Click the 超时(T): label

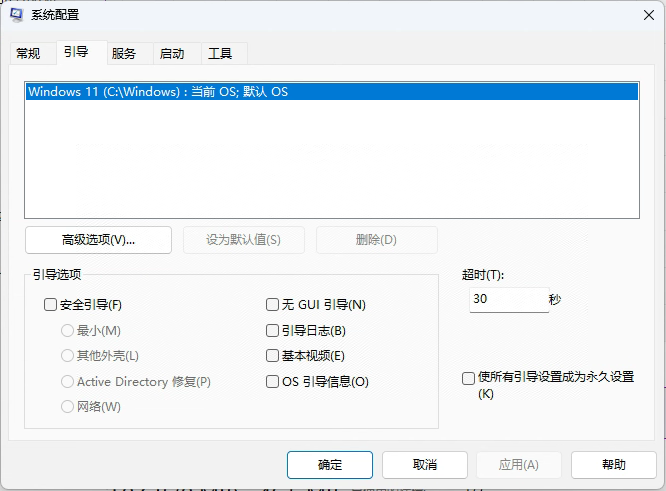point(483,275)
